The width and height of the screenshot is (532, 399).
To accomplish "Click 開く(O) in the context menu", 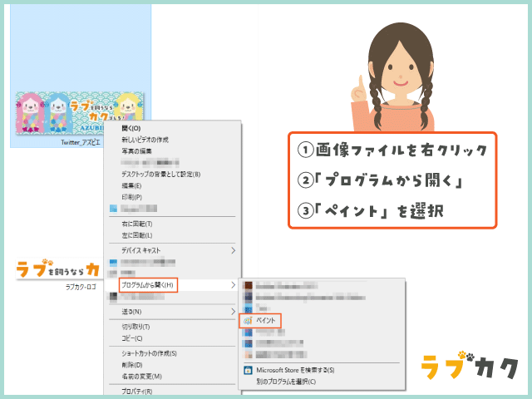I will [x=131, y=128].
